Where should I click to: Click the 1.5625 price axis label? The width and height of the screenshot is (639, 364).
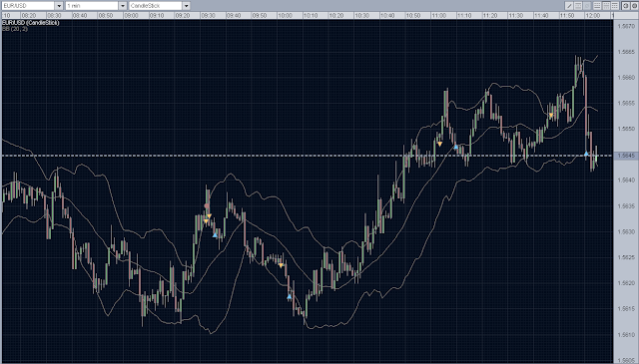(626, 257)
